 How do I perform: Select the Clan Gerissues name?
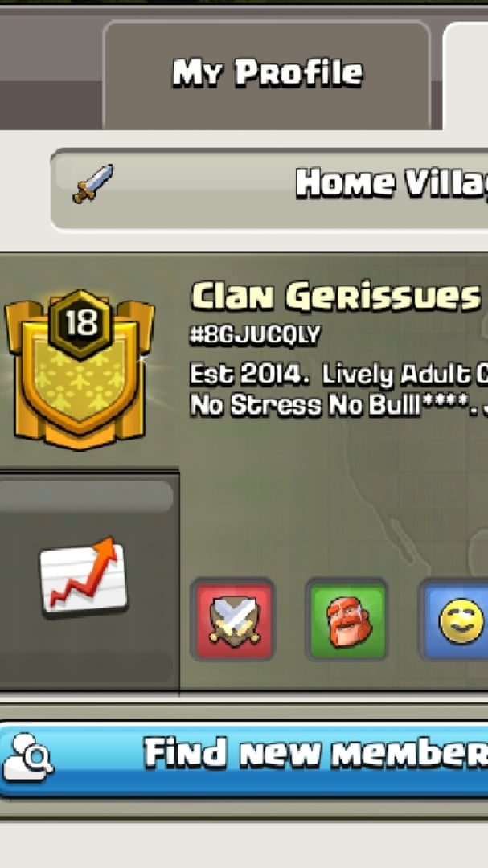336,296
